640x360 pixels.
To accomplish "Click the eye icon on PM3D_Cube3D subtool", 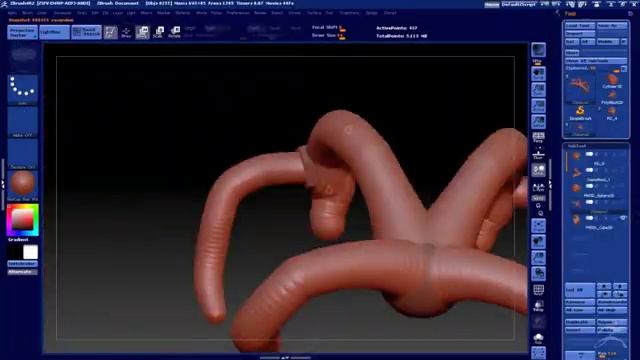I will 623,218.
